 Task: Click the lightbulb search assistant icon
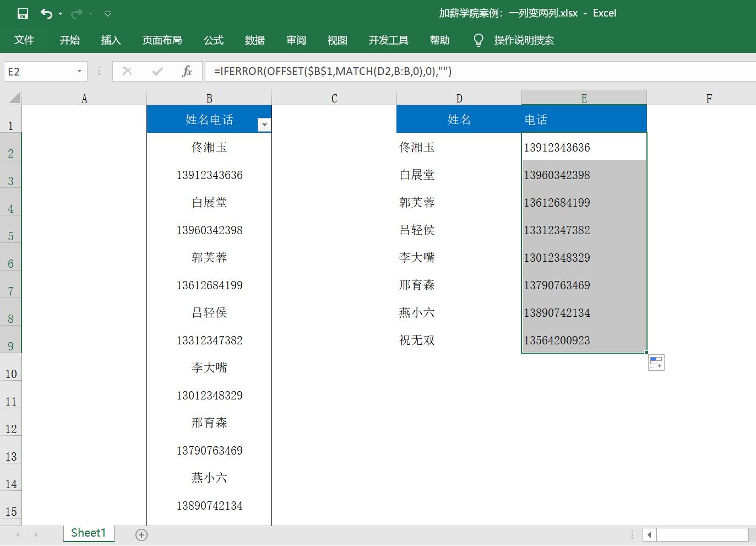point(478,40)
